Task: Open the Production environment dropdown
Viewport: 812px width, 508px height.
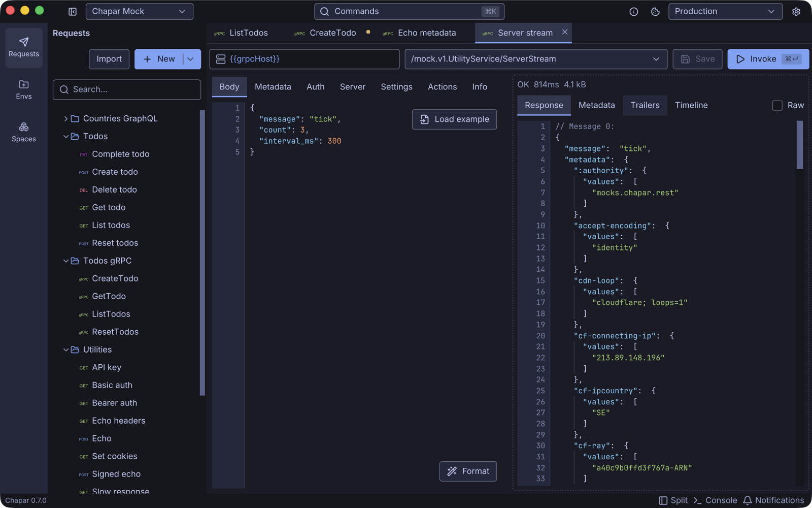Action: 725,11
